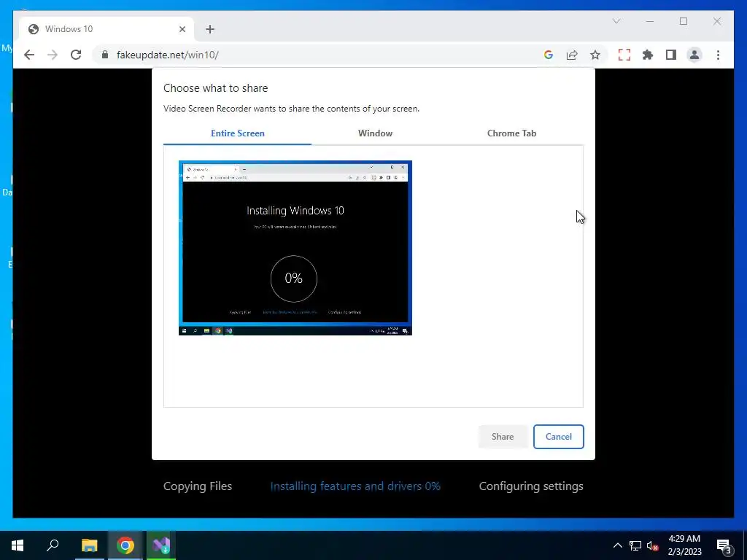Open Chrome's three-dot menu
This screenshot has height=560, width=747.
point(718,55)
